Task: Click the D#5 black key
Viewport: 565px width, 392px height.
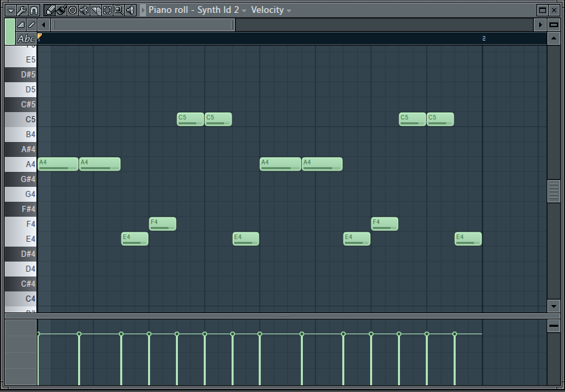Action: click(x=20, y=75)
